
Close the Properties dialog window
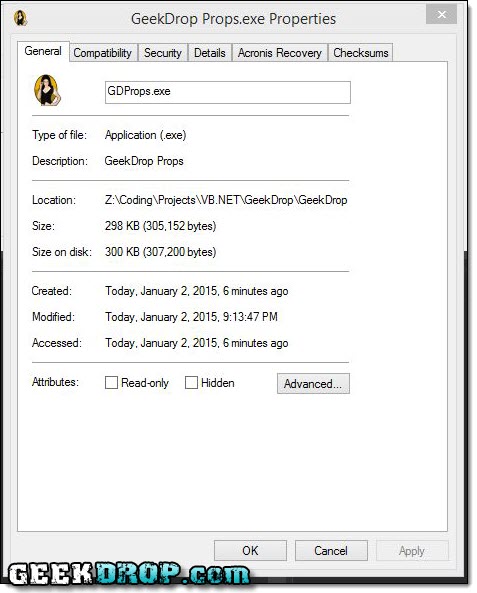pyautogui.click(x=441, y=15)
